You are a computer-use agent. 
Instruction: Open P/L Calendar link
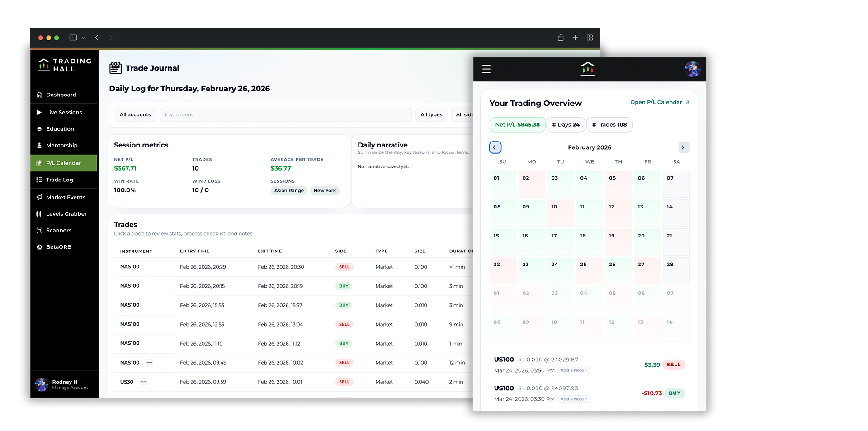tap(659, 102)
